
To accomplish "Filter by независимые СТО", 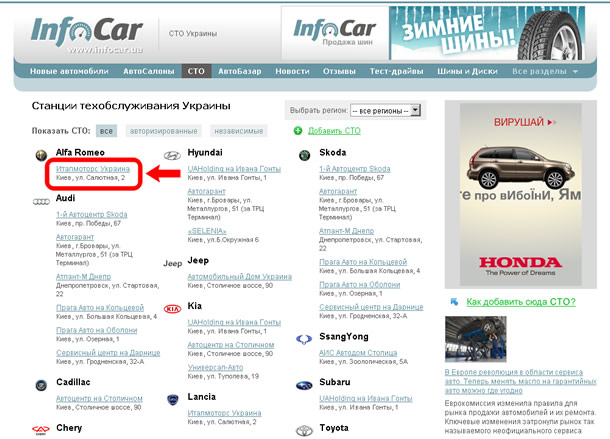I will coord(238,131).
